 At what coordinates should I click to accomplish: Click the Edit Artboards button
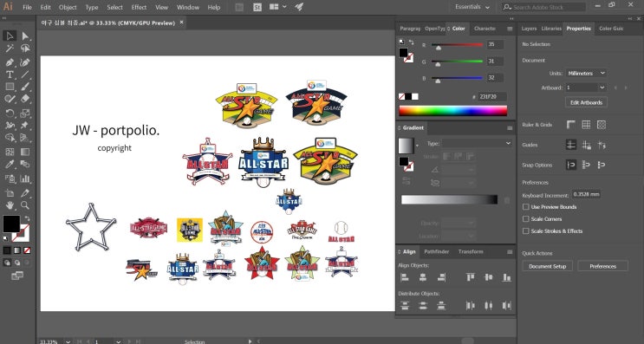tap(586, 102)
